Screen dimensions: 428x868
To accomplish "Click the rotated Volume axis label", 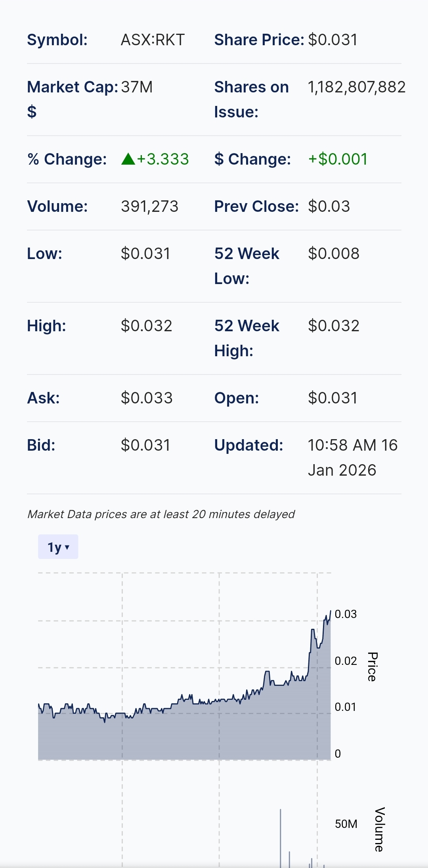I will click(379, 829).
